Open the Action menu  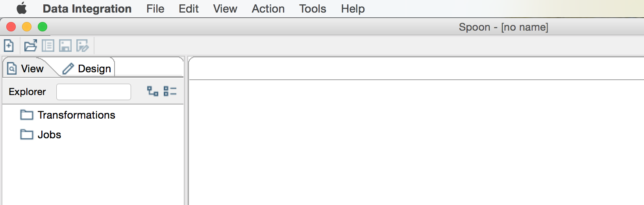(x=268, y=9)
